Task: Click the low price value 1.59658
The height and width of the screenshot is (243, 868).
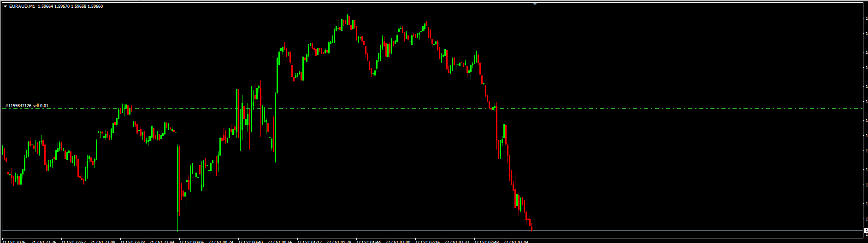Action: (x=79, y=6)
